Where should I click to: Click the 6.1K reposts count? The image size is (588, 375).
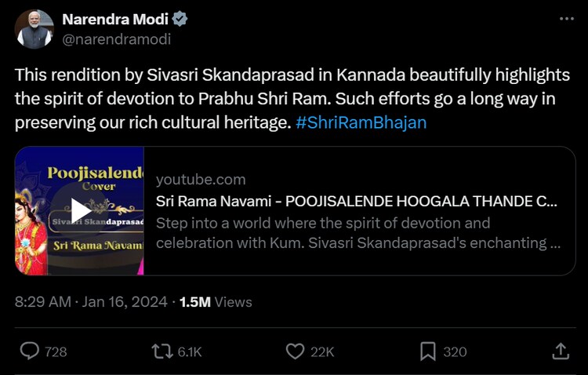189,352
